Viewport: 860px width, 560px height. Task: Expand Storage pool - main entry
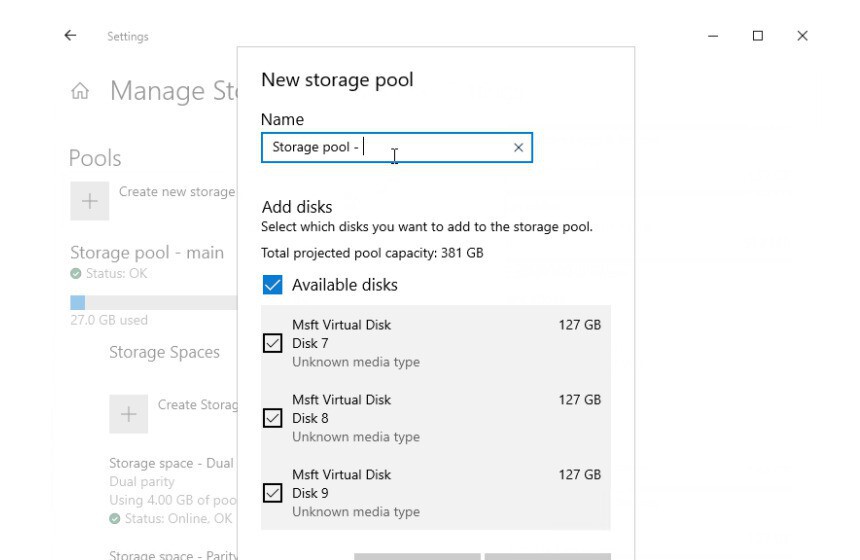point(147,253)
